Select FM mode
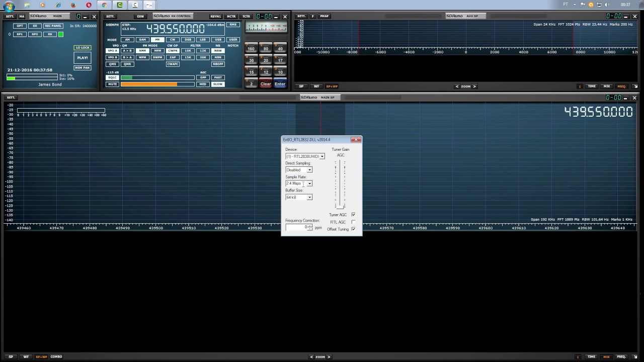 pyautogui.click(x=157, y=40)
